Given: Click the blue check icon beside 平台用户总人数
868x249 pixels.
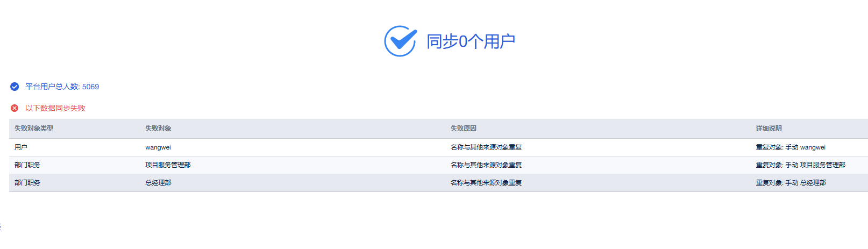Looking at the screenshot, I should tap(15, 87).
